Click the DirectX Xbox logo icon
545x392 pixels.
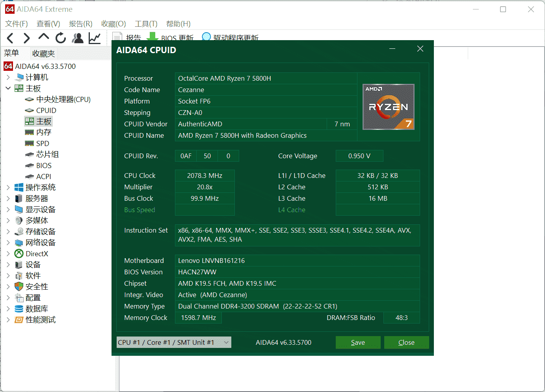click(19, 253)
